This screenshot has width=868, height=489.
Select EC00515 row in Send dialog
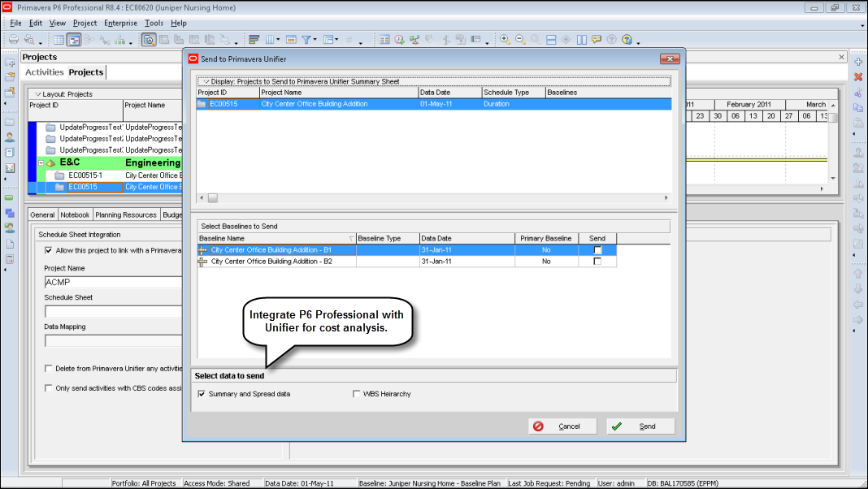click(x=434, y=104)
